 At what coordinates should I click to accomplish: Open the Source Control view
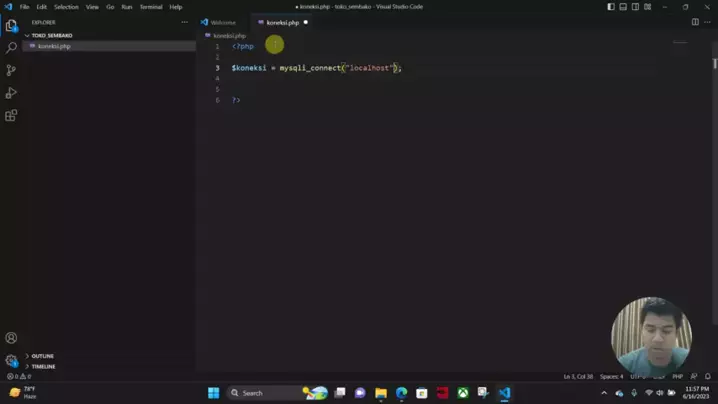[11, 70]
